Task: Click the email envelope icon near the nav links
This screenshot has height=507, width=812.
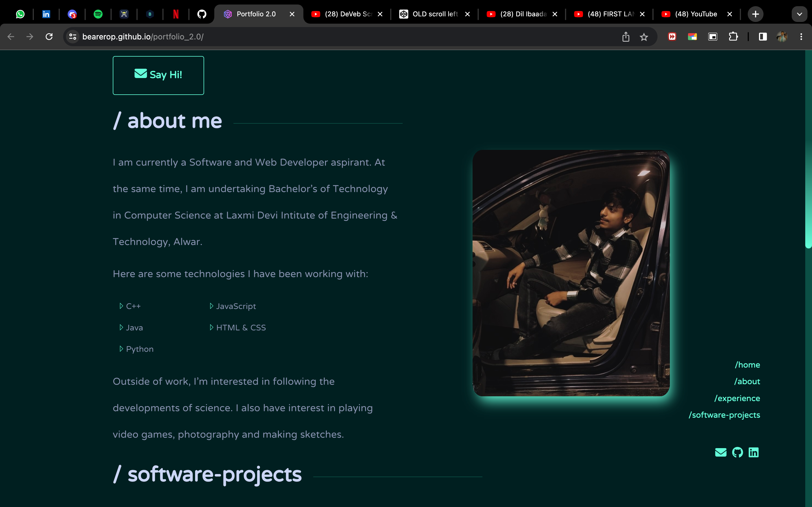Action: 720,452
